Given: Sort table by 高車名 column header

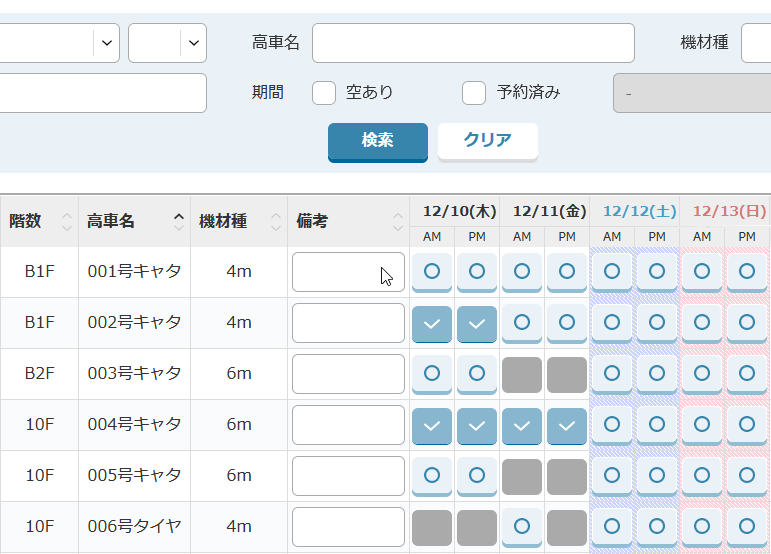Looking at the screenshot, I should click(x=133, y=221).
